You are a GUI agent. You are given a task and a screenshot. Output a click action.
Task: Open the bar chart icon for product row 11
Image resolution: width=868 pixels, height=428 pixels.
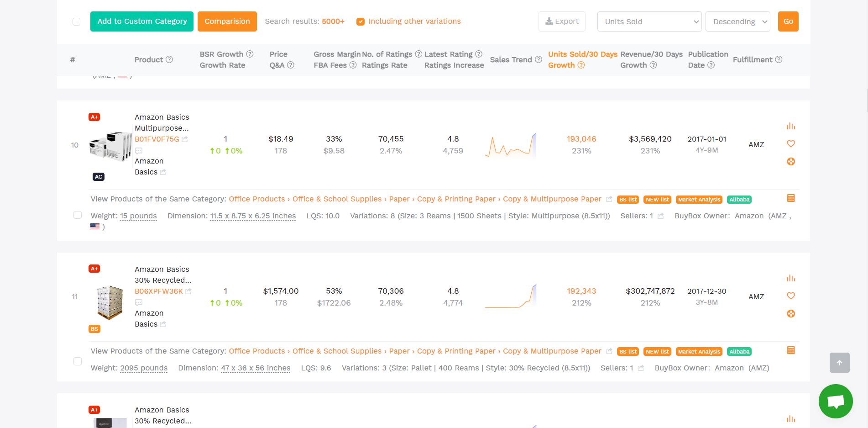pos(791,278)
